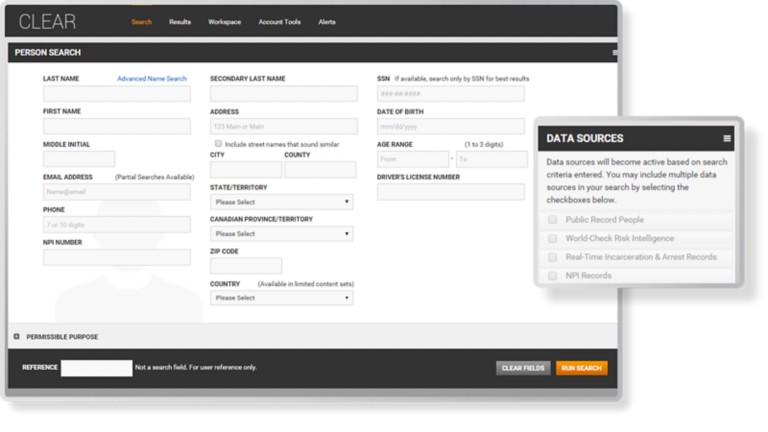Click the Data Sources heading
768x432 pixels.
coord(585,139)
